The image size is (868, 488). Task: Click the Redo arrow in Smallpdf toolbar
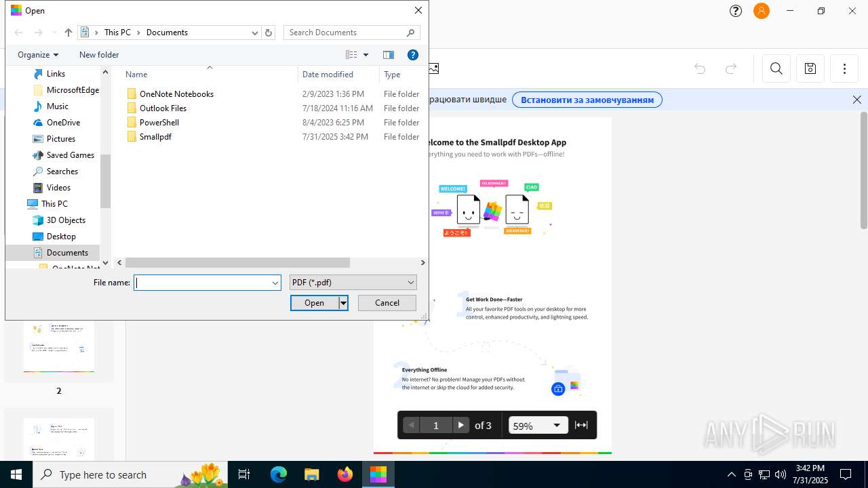pos(731,68)
